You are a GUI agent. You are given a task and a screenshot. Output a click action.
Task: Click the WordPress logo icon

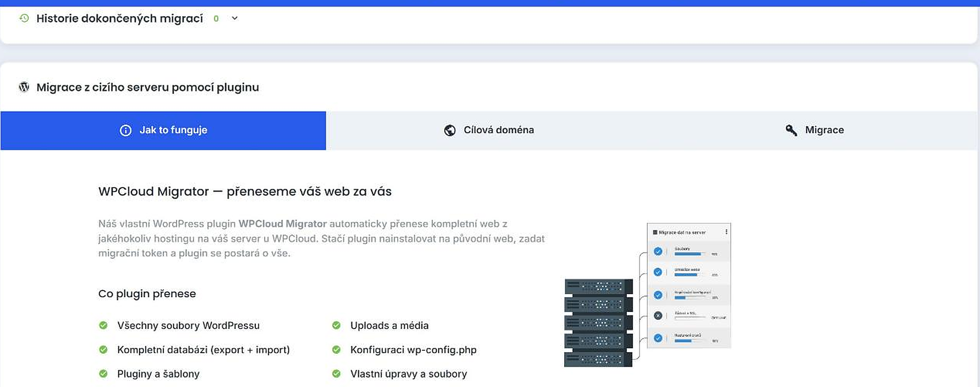(x=24, y=87)
